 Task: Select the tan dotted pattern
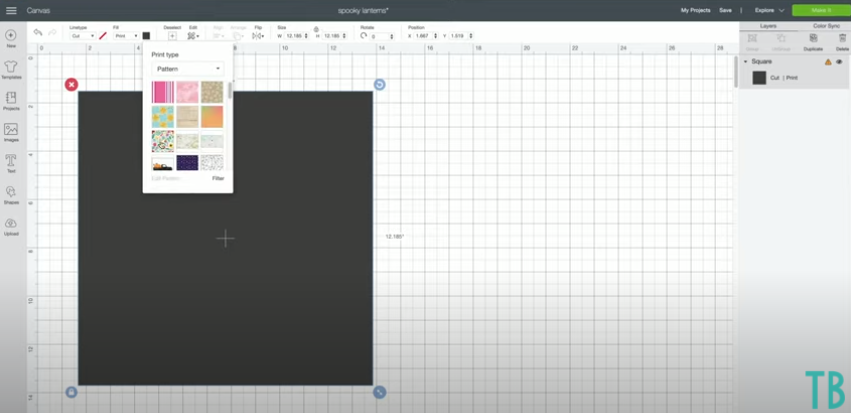pyautogui.click(x=212, y=92)
